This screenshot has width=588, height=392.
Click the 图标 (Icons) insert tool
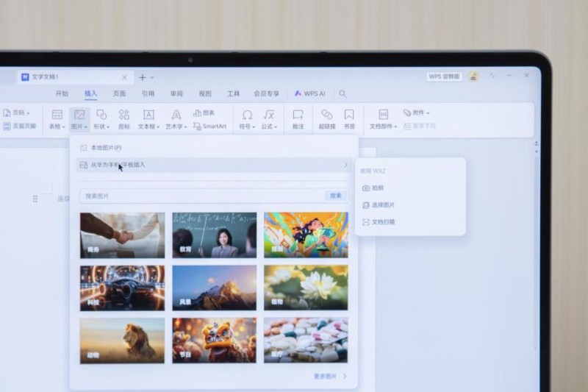[124, 118]
